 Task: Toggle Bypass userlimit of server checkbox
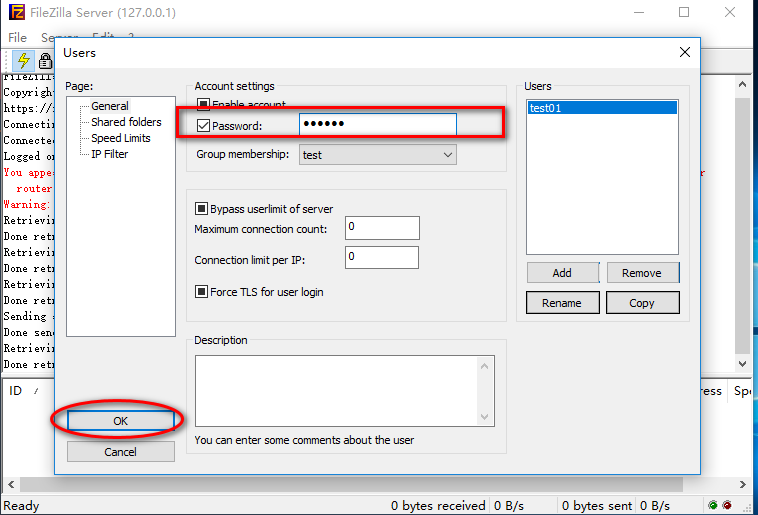[201, 208]
